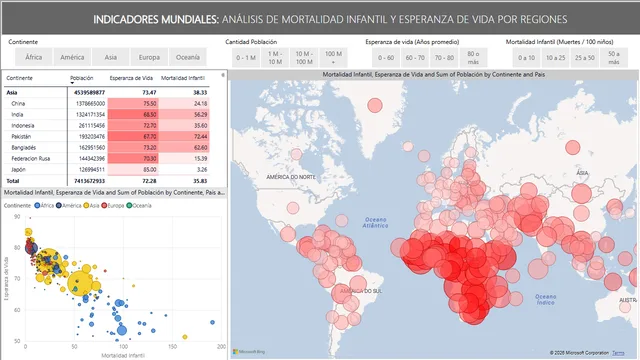Click bubble over América do Norte USA
This screenshot has height=360, width=640.
293,208
